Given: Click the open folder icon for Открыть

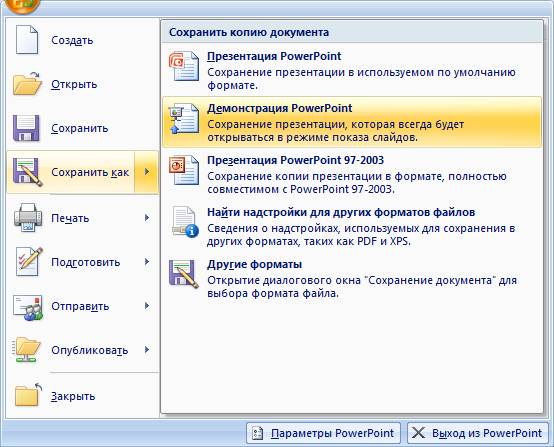Looking at the screenshot, I should pyautogui.click(x=27, y=84).
